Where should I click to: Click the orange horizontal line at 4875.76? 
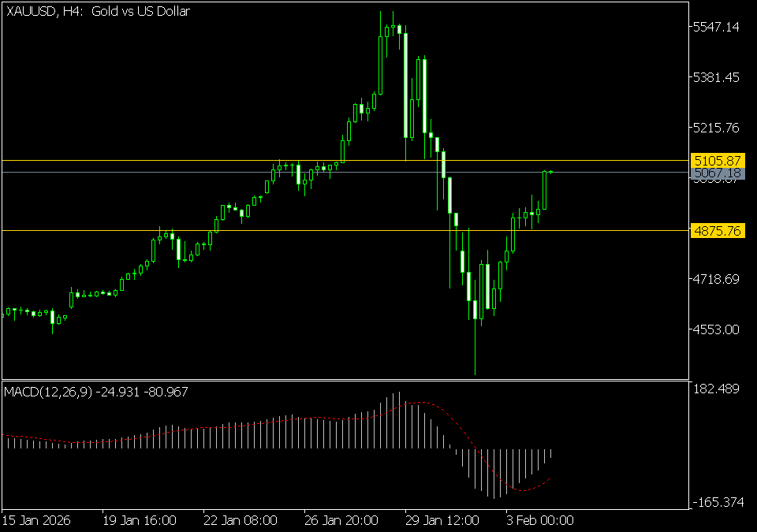pos(315,230)
